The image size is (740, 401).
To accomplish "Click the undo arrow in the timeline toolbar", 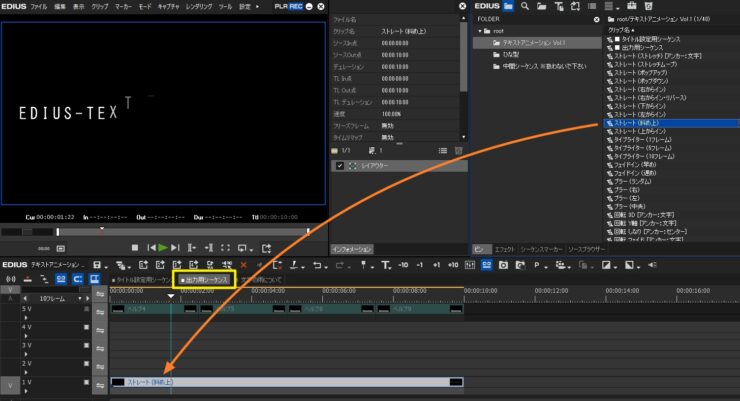I will [318, 264].
